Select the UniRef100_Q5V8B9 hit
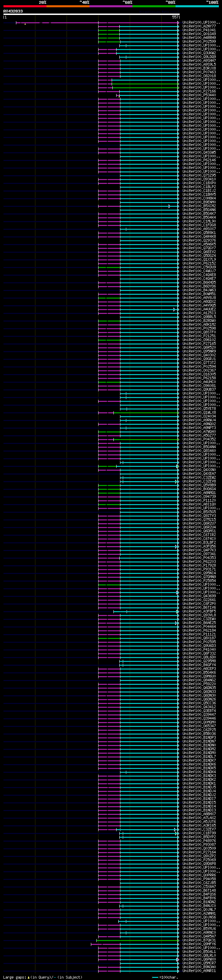The width and height of the screenshot is (222, 980). 199,485
